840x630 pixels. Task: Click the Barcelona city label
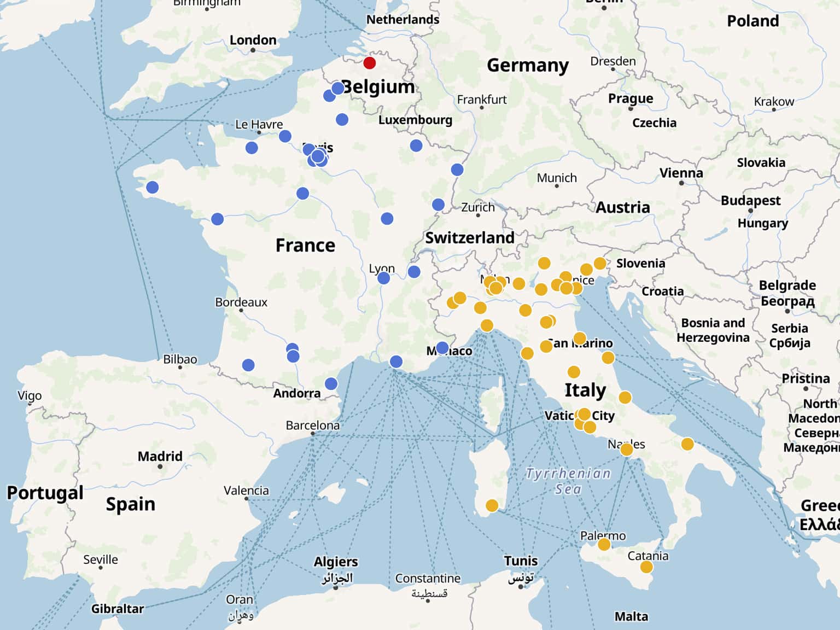pyautogui.click(x=313, y=425)
